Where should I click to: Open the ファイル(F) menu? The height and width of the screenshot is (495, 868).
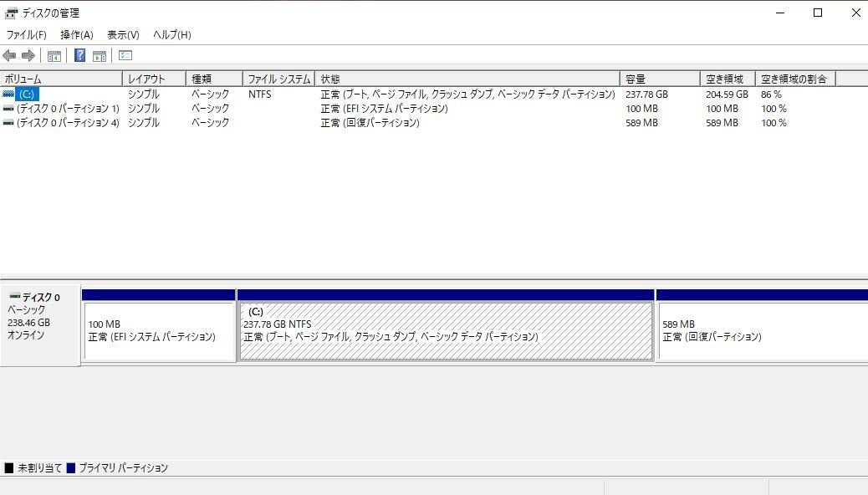click(x=26, y=35)
